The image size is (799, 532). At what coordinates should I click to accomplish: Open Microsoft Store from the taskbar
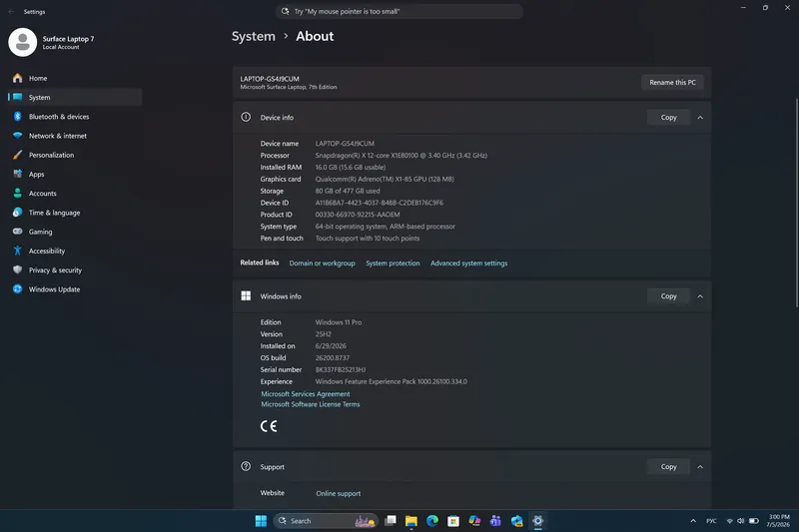click(x=453, y=521)
